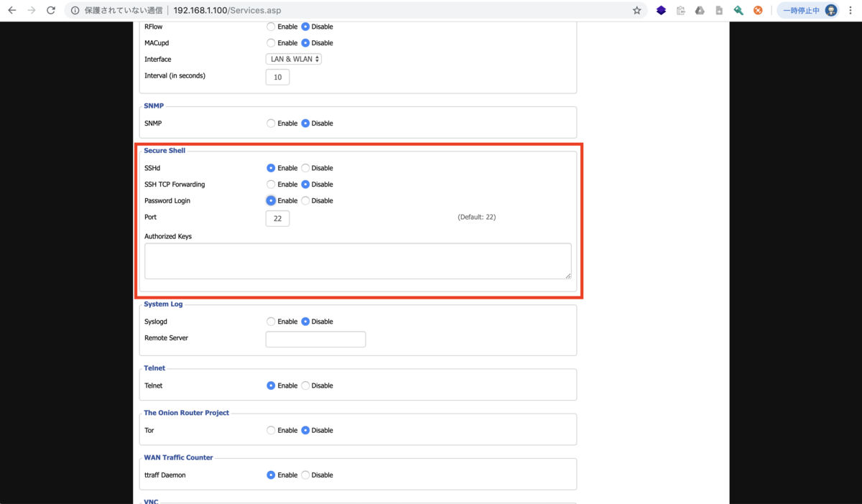Click The Onion Router Project heading
This screenshot has width=862, height=504.
click(x=187, y=413)
